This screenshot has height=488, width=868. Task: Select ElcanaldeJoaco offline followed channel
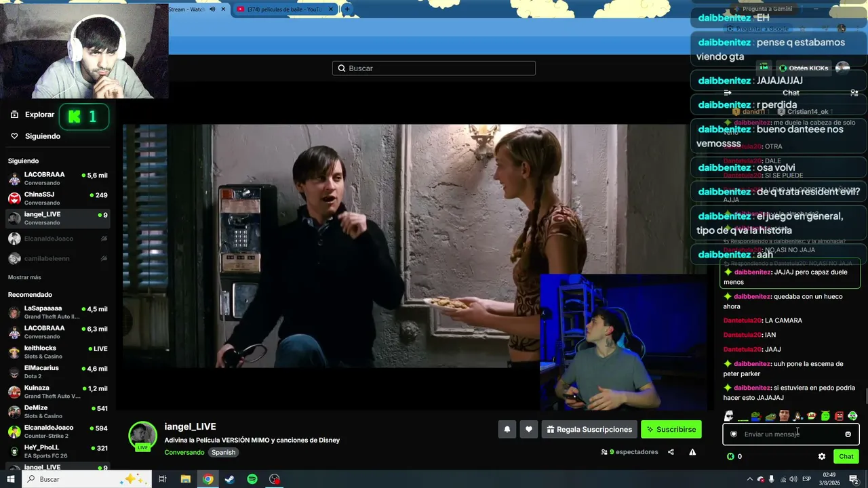(x=58, y=239)
